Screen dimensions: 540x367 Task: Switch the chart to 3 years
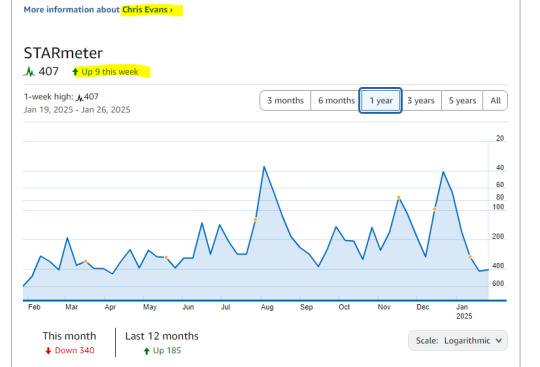421,101
